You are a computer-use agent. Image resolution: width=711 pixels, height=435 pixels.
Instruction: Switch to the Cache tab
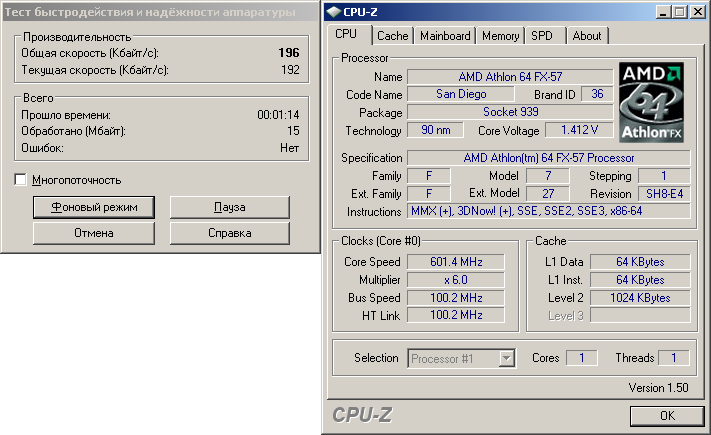click(393, 36)
